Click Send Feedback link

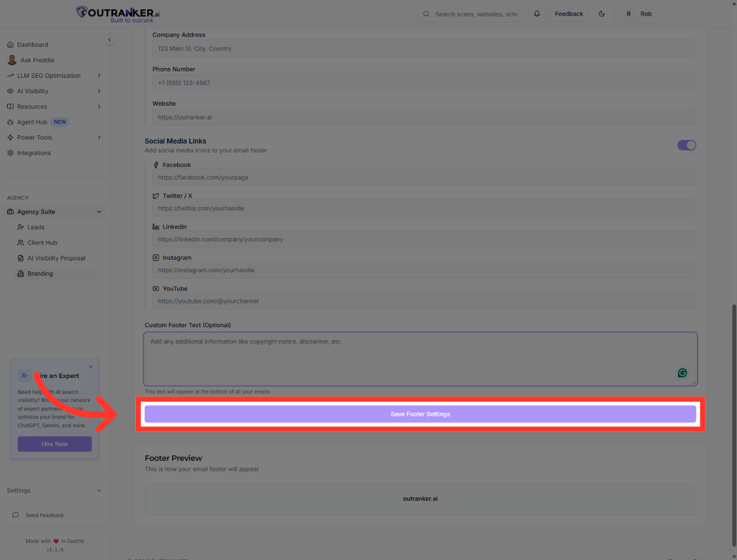(x=45, y=515)
